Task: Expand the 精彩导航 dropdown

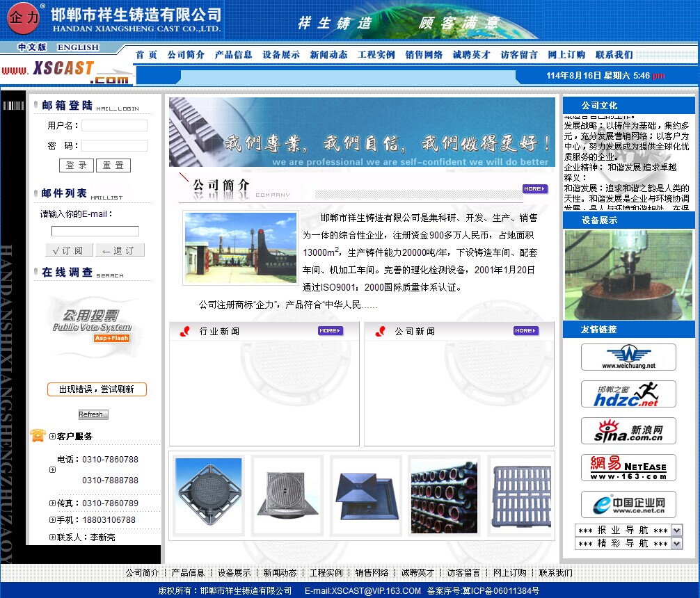Action: (x=676, y=544)
